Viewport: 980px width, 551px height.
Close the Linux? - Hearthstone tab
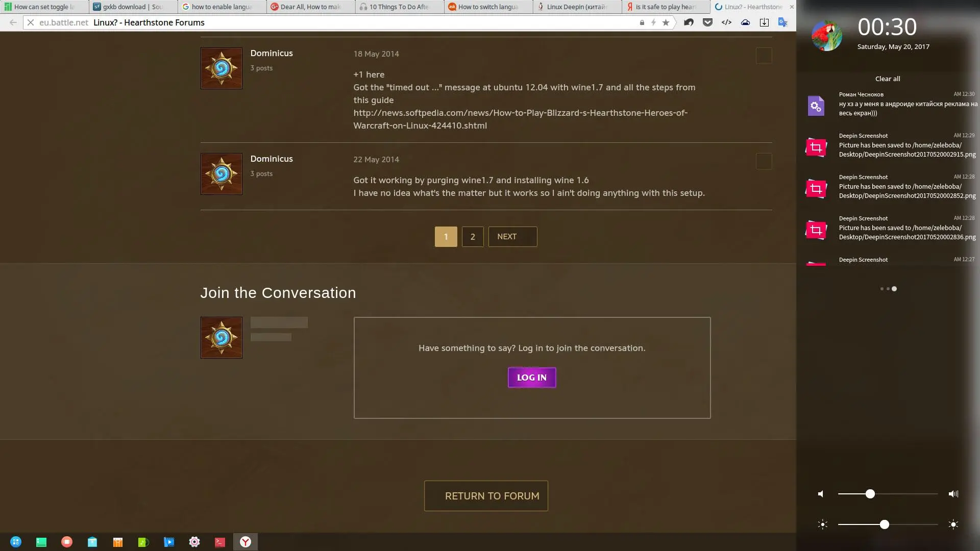(792, 7)
